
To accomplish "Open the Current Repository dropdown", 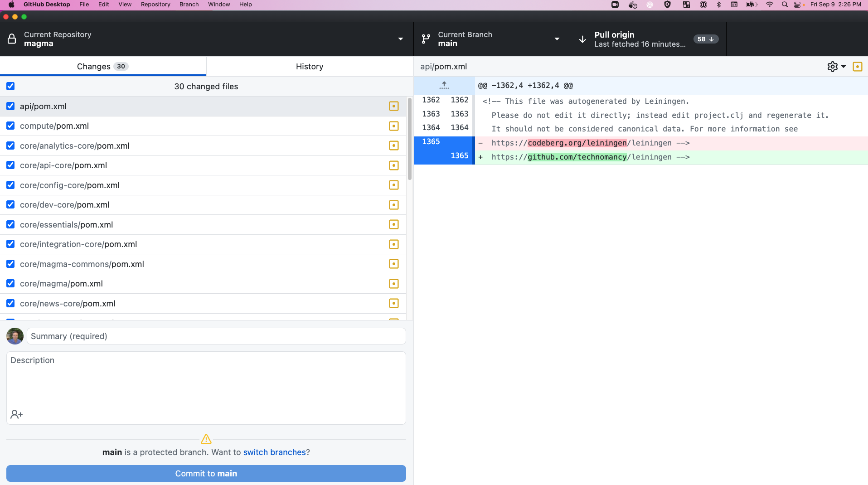I will pos(400,39).
